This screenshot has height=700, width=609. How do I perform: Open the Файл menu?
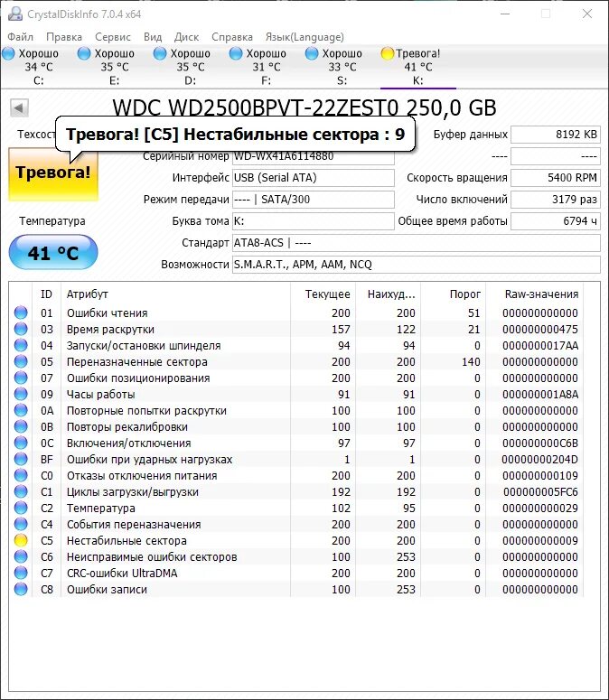tap(21, 37)
